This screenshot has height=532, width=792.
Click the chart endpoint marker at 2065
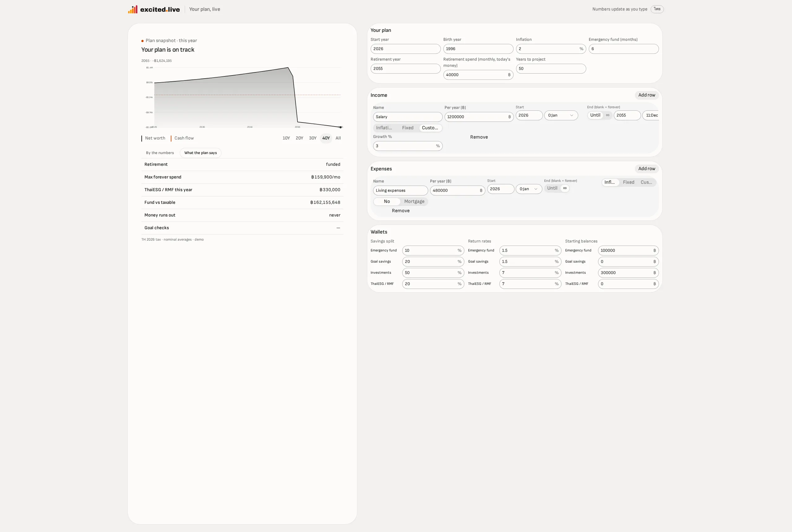pos(340,127)
